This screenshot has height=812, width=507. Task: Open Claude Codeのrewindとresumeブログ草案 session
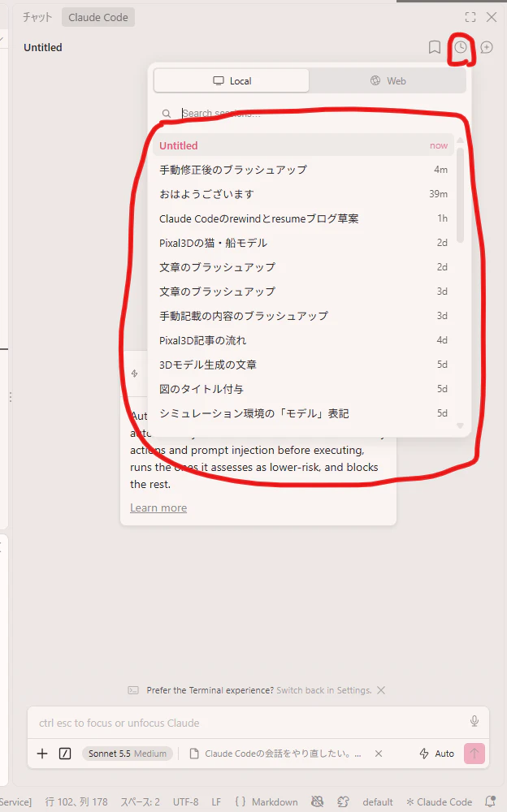303,218
